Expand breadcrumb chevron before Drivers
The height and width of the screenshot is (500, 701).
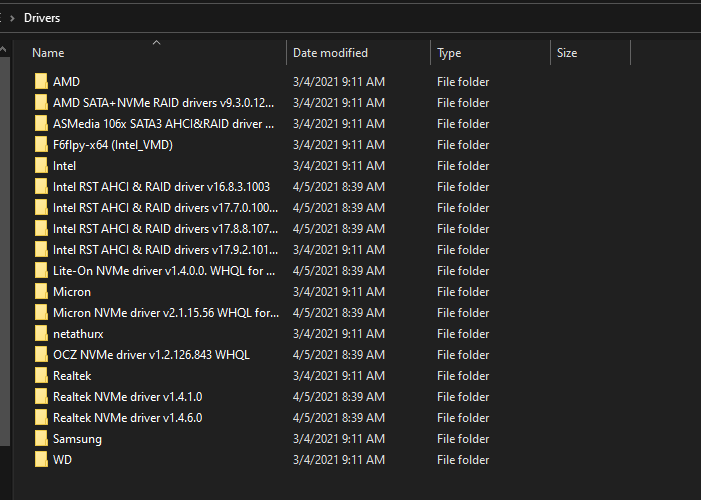point(12,18)
